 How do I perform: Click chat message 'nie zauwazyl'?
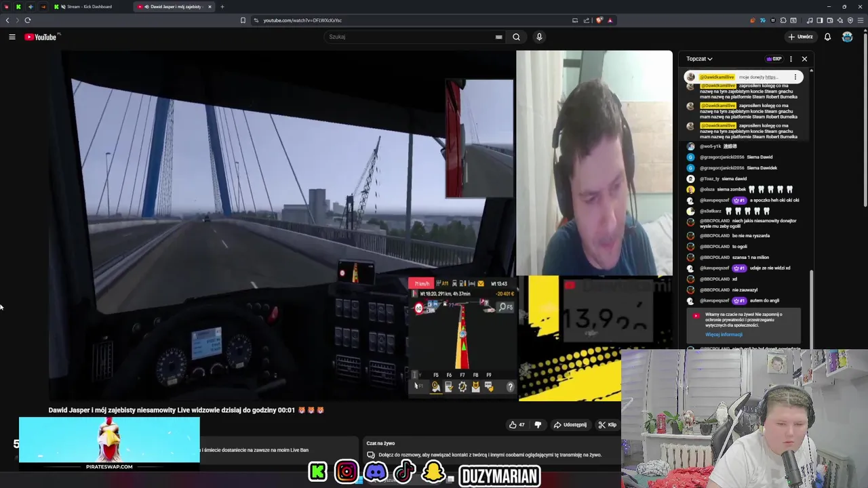click(x=745, y=290)
